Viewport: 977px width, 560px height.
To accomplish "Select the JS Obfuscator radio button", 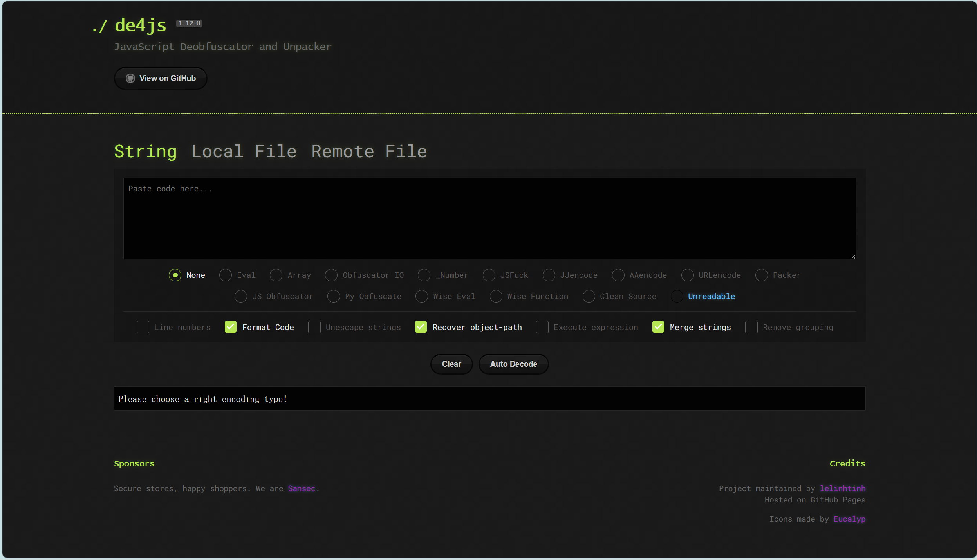I will click(241, 296).
